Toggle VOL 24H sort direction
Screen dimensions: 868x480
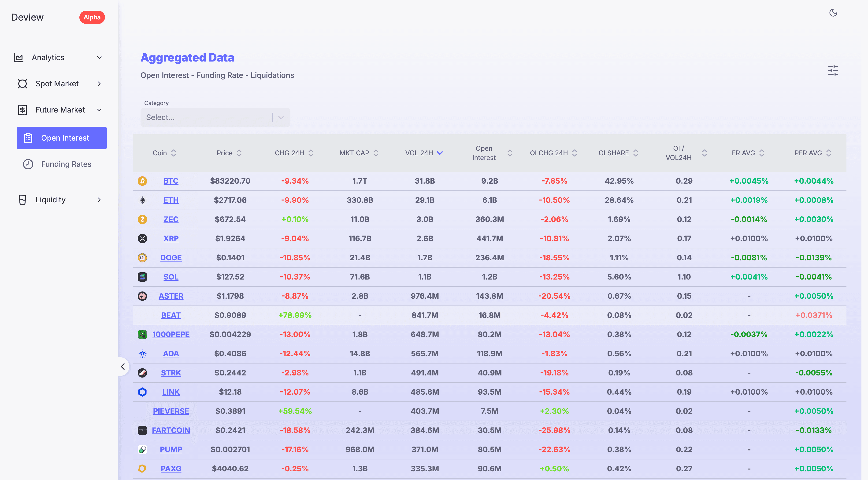tap(439, 153)
